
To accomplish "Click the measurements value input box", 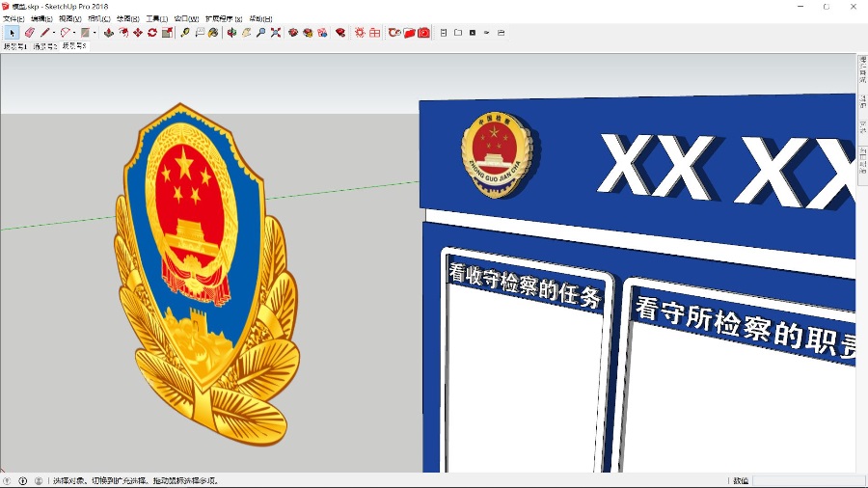I will pos(808,481).
